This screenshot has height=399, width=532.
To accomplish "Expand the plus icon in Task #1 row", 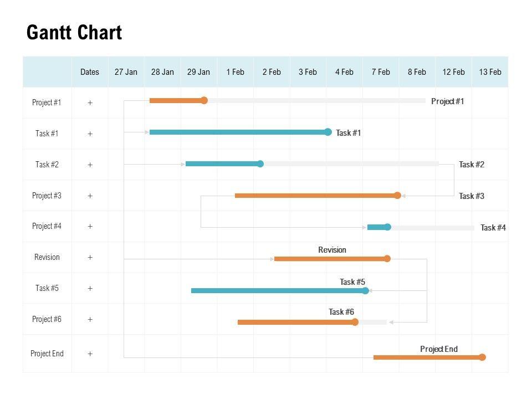I will pos(90,134).
